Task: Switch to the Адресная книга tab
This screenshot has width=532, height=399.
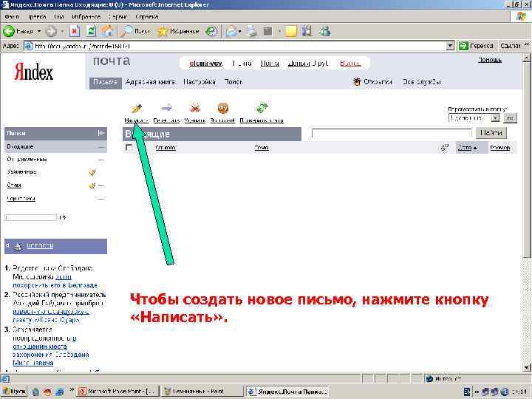Action: tap(150, 82)
